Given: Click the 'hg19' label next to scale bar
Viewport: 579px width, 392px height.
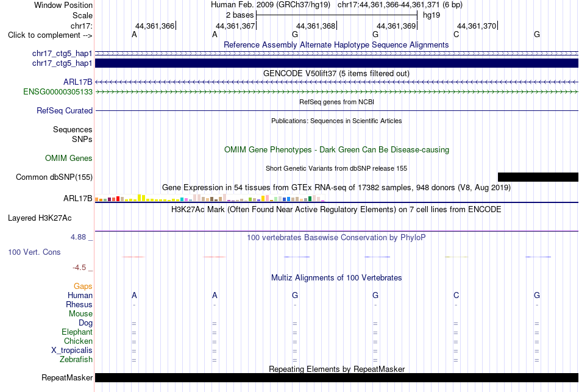Looking at the screenshot, I should (432, 15).
